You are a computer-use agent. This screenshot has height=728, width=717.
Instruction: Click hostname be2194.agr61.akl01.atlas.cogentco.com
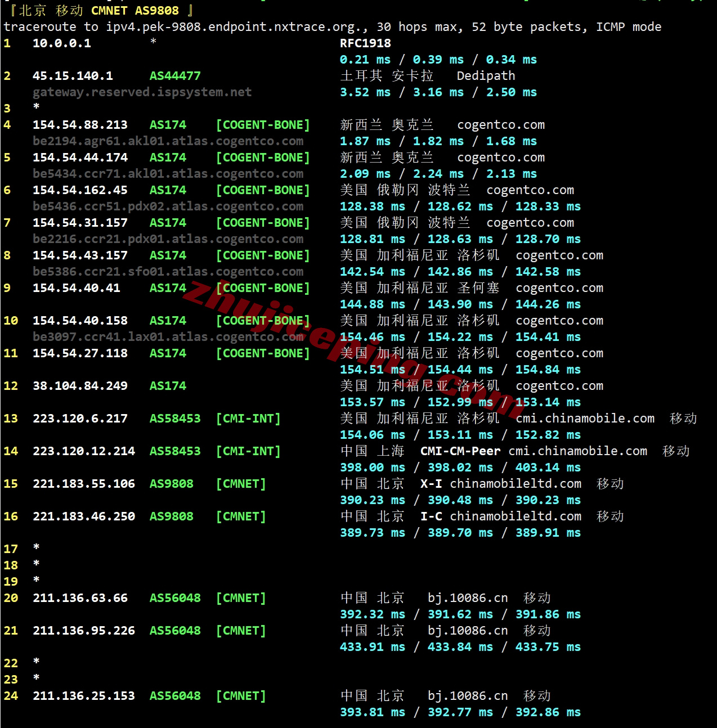(x=168, y=141)
